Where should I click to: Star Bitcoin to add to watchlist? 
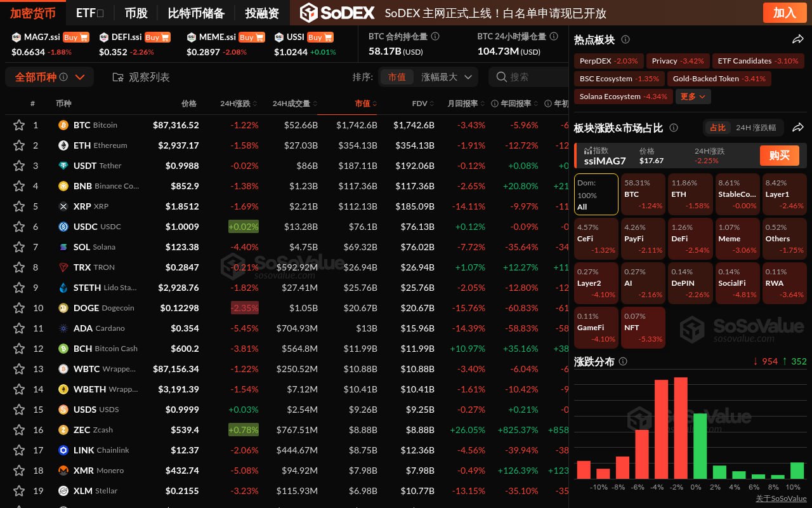[x=19, y=125]
